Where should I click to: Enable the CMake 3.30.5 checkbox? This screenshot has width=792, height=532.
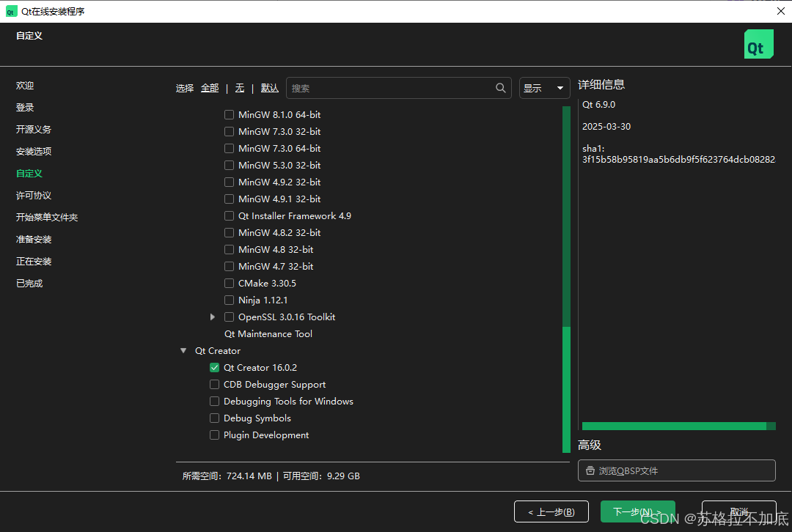[x=230, y=284]
